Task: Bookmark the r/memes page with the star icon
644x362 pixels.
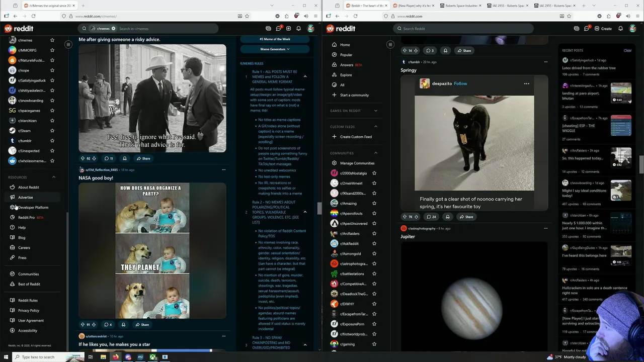Action: pos(247,16)
